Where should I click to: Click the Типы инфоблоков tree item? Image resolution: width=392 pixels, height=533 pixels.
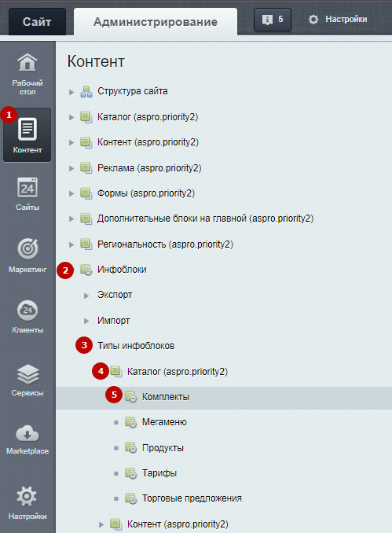(x=136, y=346)
